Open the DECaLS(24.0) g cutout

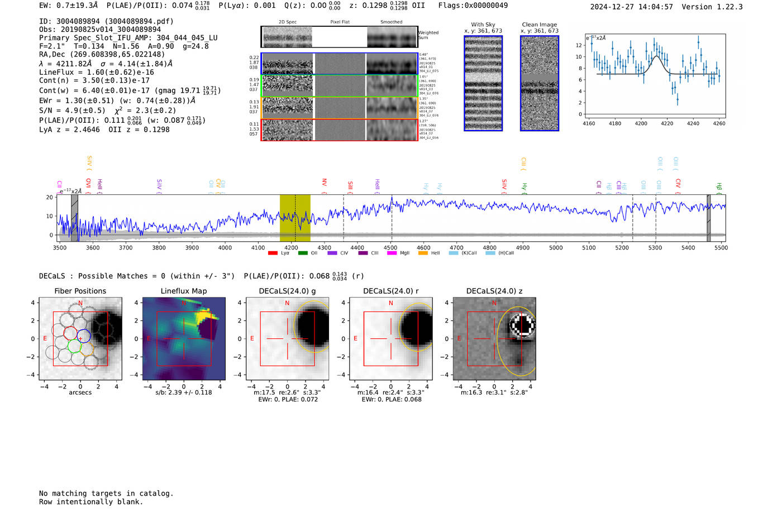point(288,339)
